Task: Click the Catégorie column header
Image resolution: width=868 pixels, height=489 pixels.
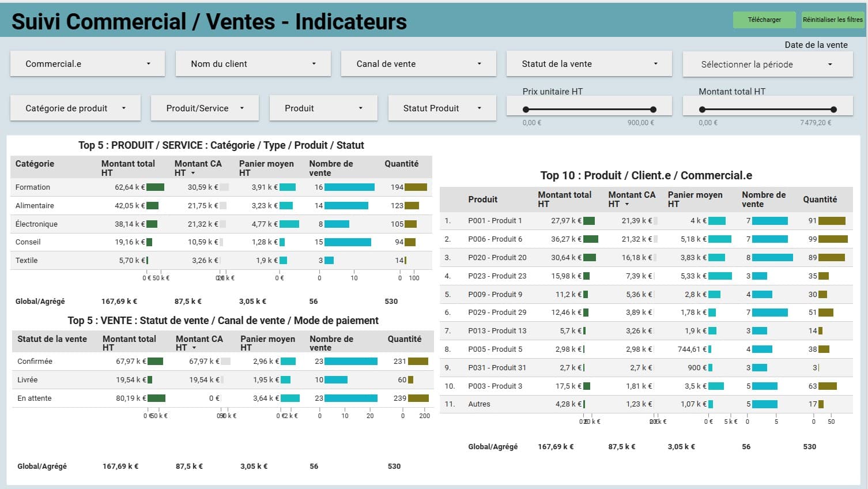Action: pyautogui.click(x=35, y=164)
